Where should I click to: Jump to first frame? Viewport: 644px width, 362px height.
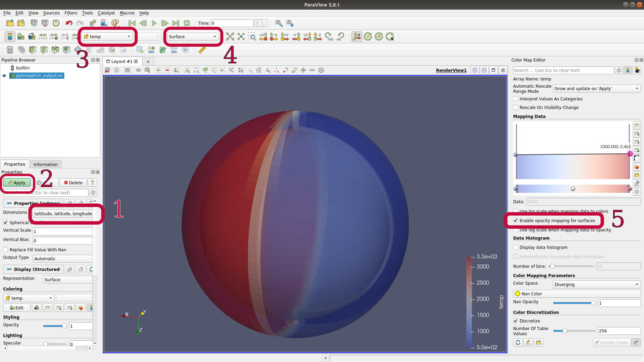132,23
